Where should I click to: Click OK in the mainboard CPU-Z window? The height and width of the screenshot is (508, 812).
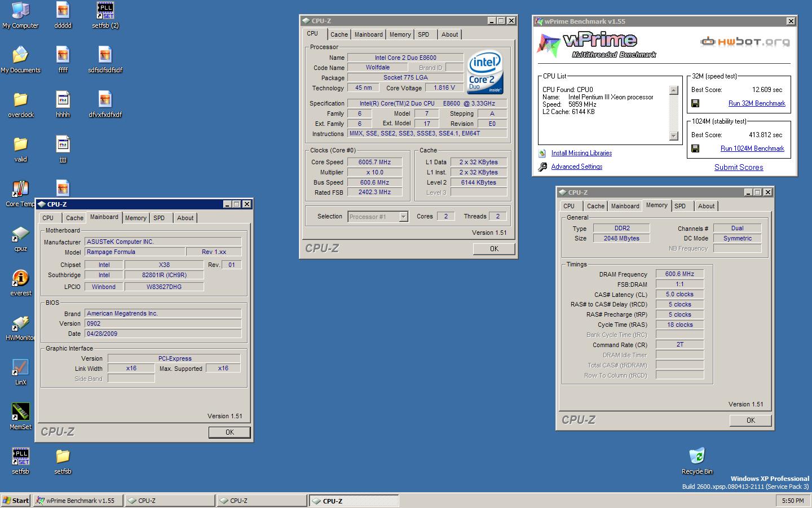point(230,432)
